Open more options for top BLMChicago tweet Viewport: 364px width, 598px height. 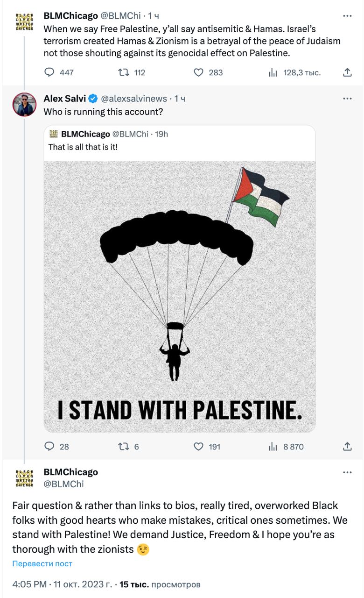(347, 16)
